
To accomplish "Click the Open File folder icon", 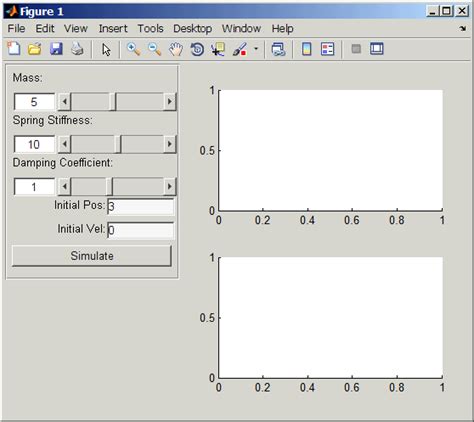I will [35, 49].
